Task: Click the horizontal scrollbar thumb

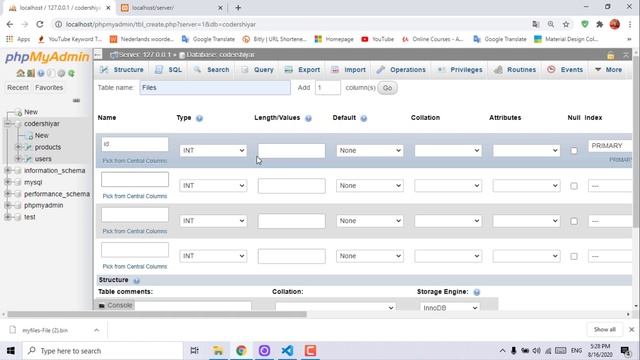Action: click(x=157, y=314)
